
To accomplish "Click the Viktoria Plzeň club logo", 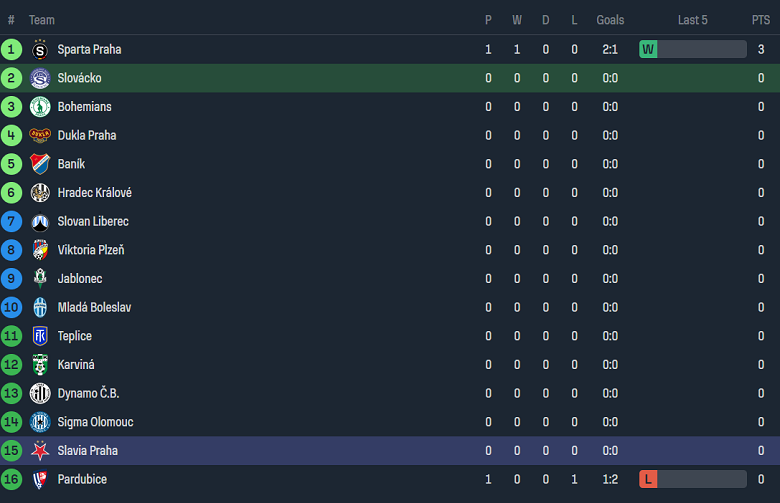I will point(40,250).
